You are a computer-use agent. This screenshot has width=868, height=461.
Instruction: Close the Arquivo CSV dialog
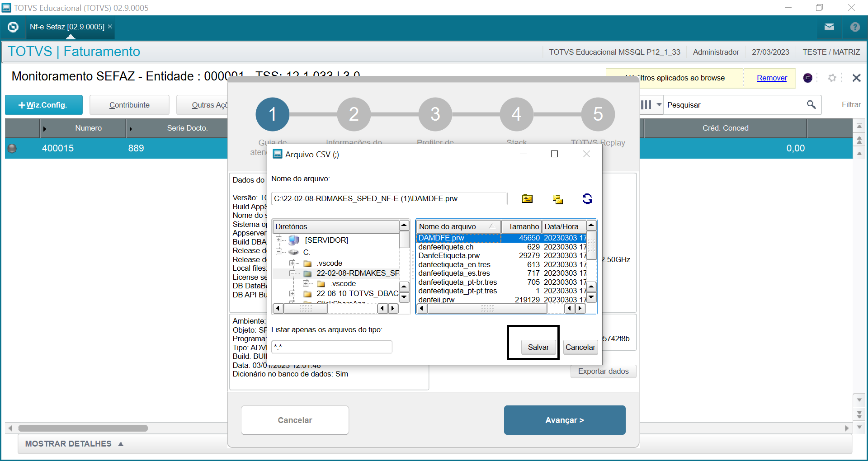point(586,154)
